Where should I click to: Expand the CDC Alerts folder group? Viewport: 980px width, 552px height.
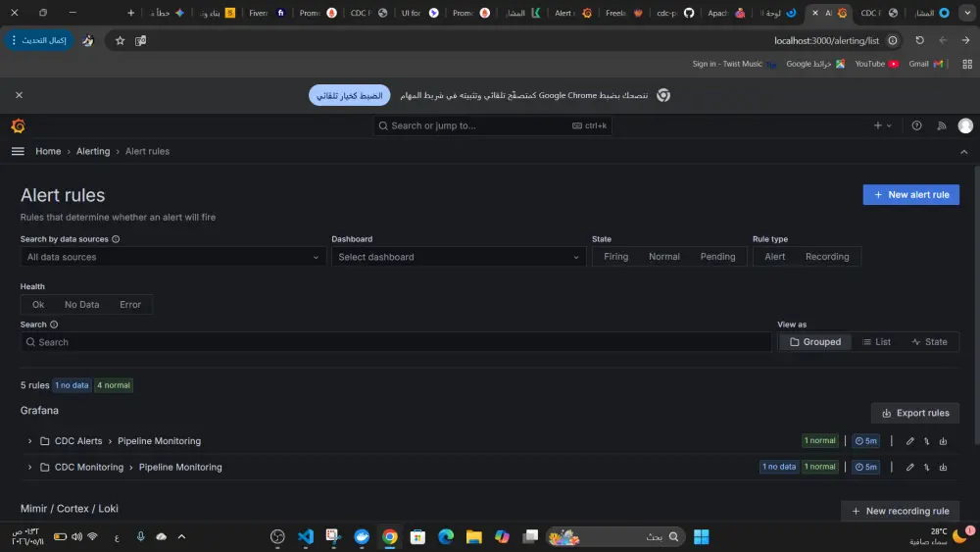(29, 441)
